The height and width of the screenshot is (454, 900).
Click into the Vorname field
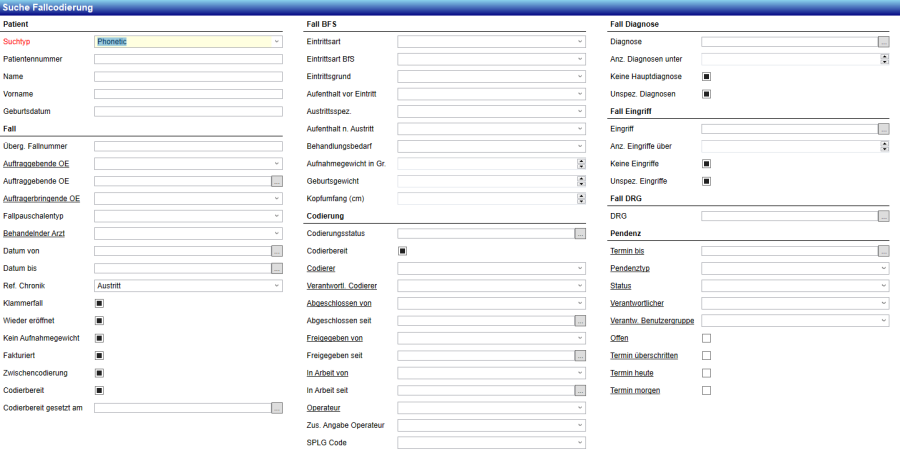click(188, 94)
